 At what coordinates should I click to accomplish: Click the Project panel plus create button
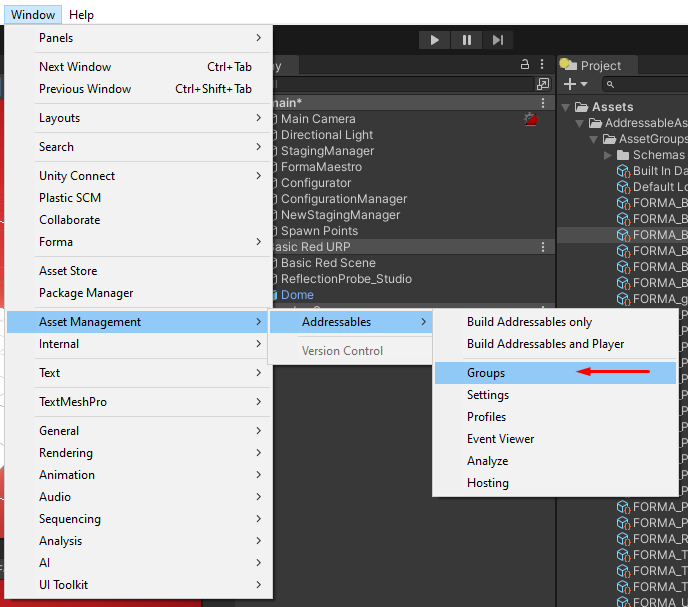(570, 84)
